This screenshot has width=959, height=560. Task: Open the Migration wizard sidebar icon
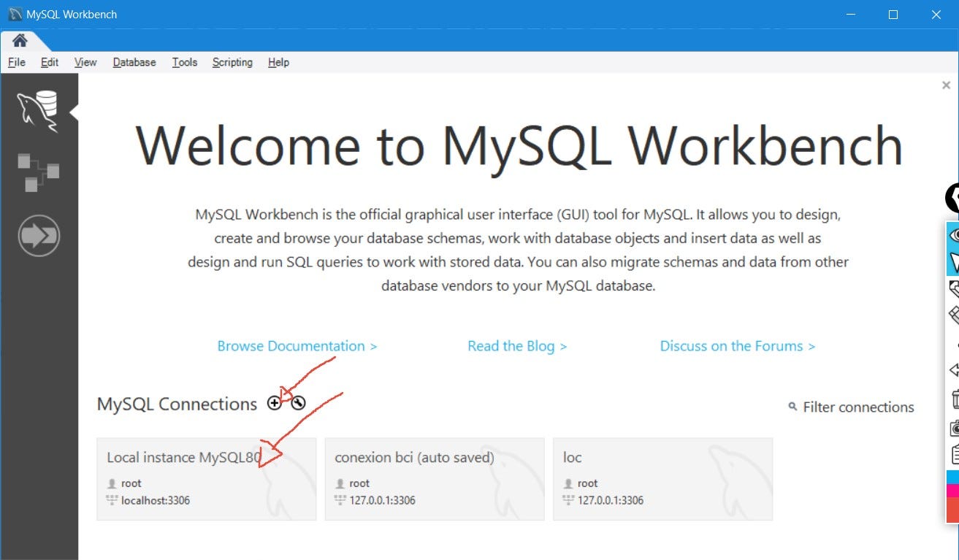[39, 236]
